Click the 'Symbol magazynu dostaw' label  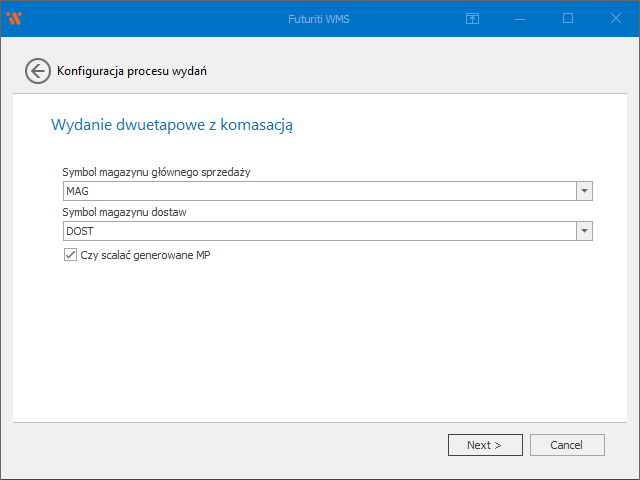pos(124,212)
